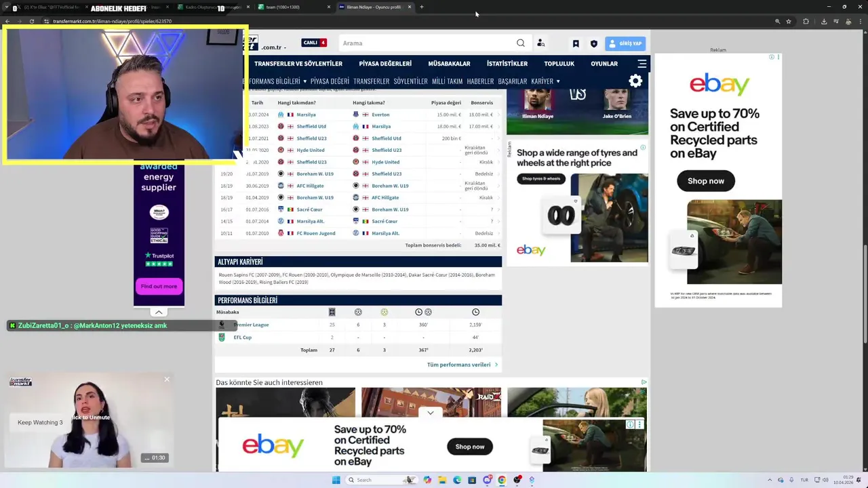Switch to the SÖYLENTİLER profile tab

[410, 81]
